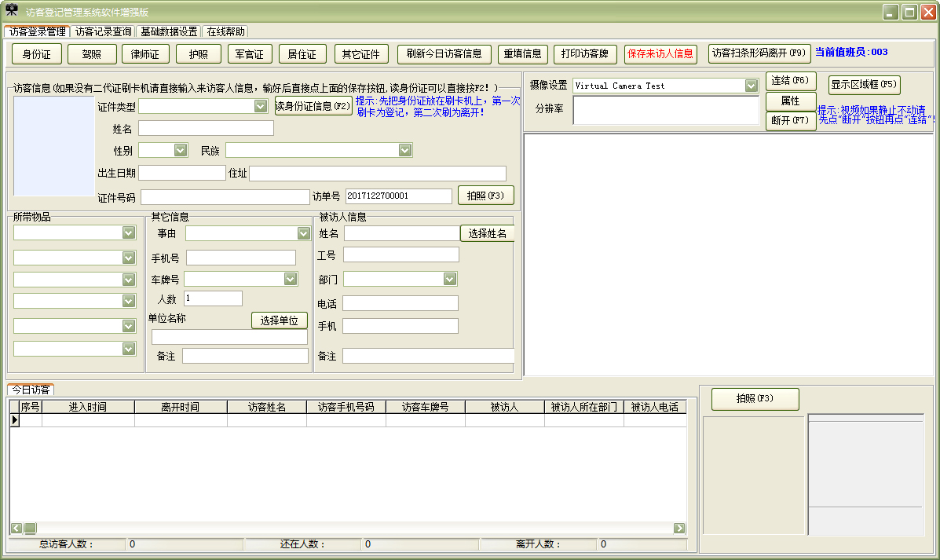Image resolution: width=940 pixels, height=560 pixels.
Task: Click the visitor table horizontal scrollbar right arrow
Action: (x=679, y=529)
